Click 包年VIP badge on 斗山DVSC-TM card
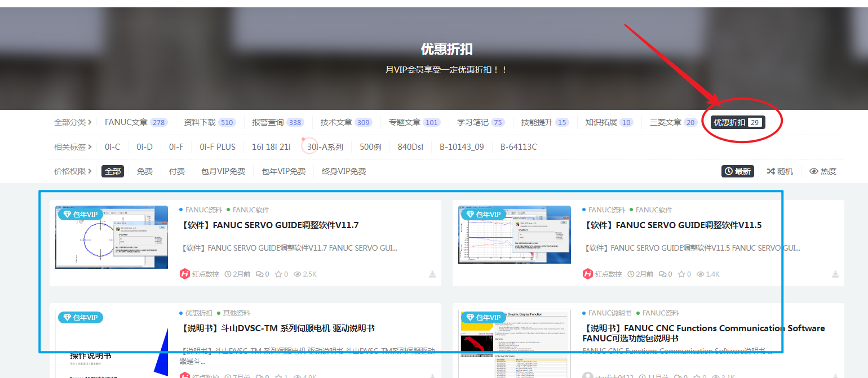 tap(81, 318)
